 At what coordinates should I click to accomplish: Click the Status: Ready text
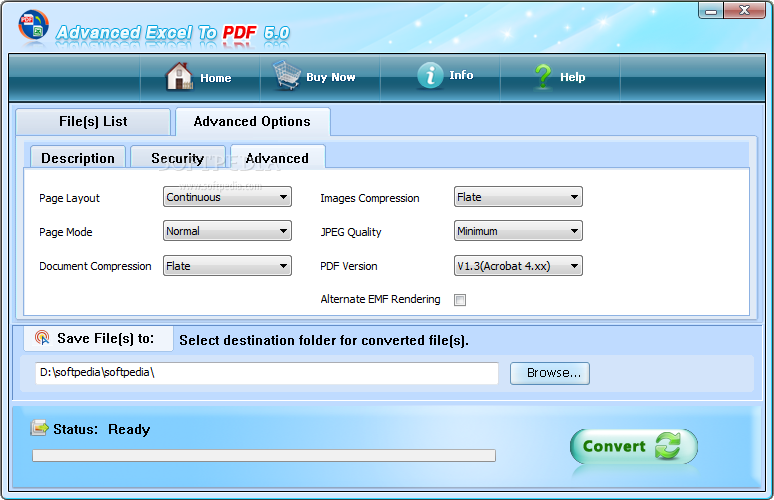(102, 429)
